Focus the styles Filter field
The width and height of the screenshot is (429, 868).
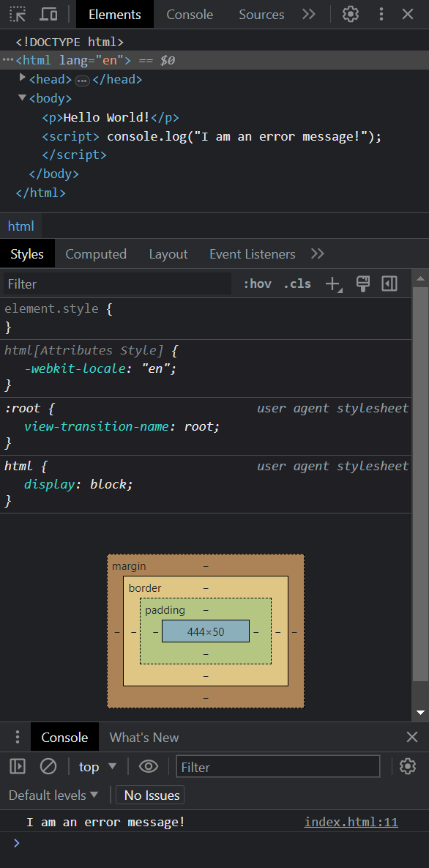[x=117, y=283]
